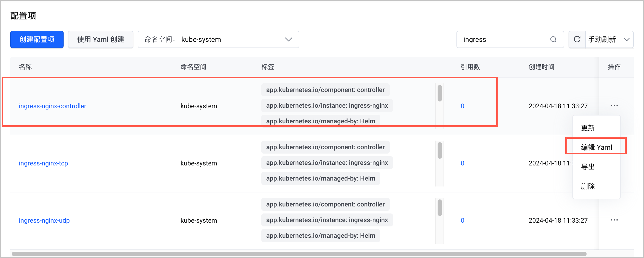Click the labels scrollbar in ingress-nginx-tcp row
This screenshot has height=258, width=644.
click(440, 151)
